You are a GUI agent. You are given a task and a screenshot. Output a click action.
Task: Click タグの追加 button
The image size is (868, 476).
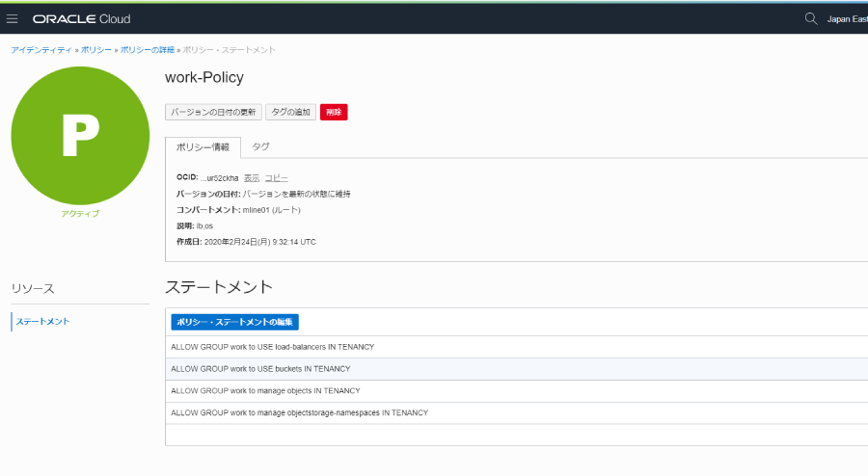point(290,112)
